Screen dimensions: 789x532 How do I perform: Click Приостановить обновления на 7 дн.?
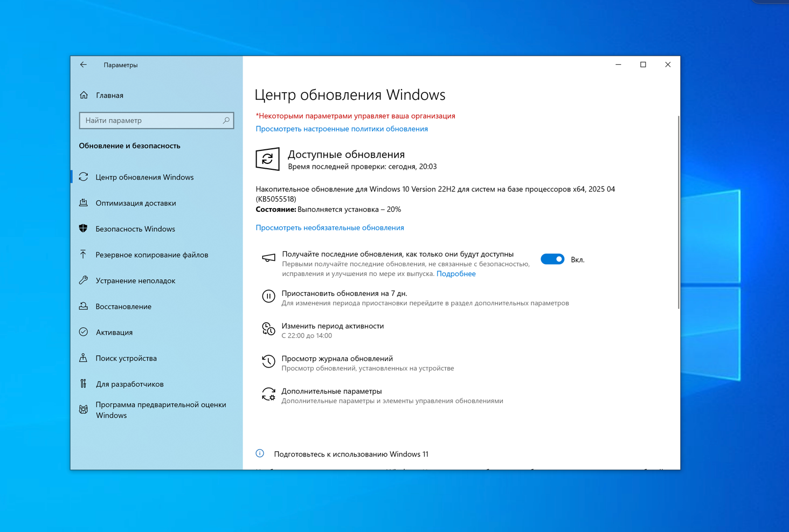point(344,293)
